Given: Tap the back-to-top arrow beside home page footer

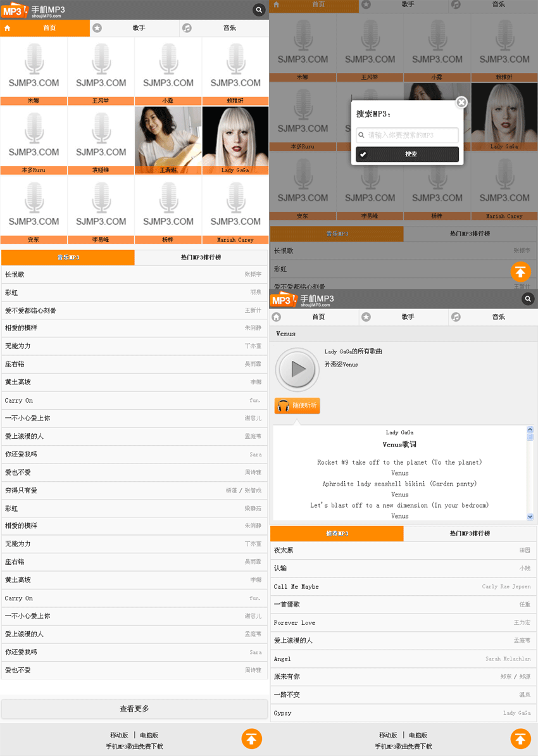Looking at the screenshot, I should (x=252, y=739).
